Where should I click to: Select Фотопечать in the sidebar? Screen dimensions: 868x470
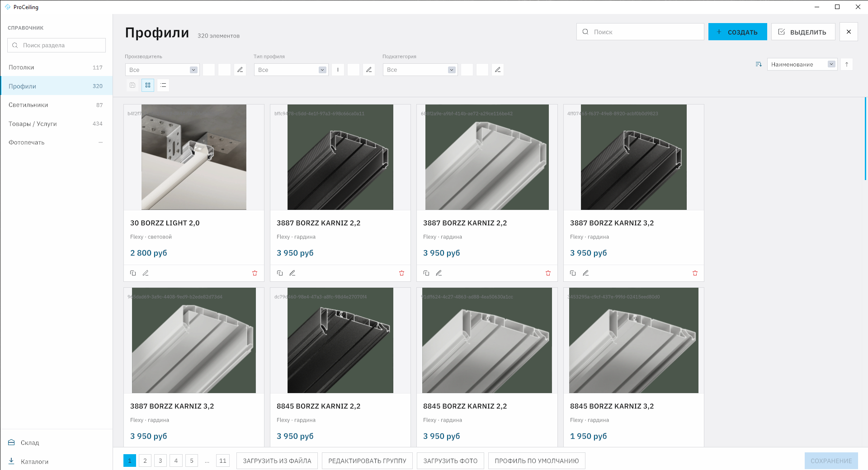(x=56, y=142)
